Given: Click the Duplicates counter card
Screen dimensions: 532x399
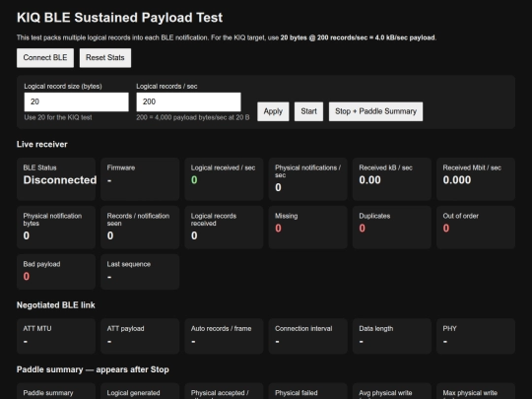Looking at the screenshot, I should pos(392,228).
